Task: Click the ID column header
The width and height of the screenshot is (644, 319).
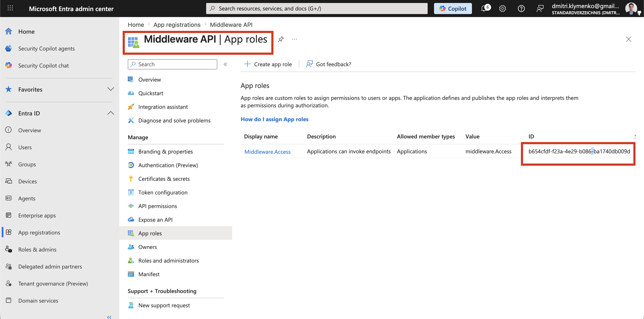Action: (x=531, y=137)
